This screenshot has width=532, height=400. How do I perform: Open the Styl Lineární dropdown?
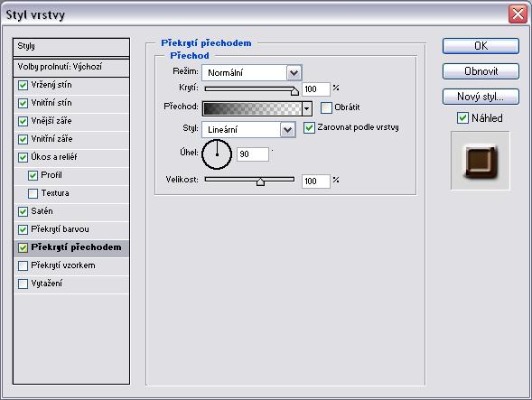point(248,130)
